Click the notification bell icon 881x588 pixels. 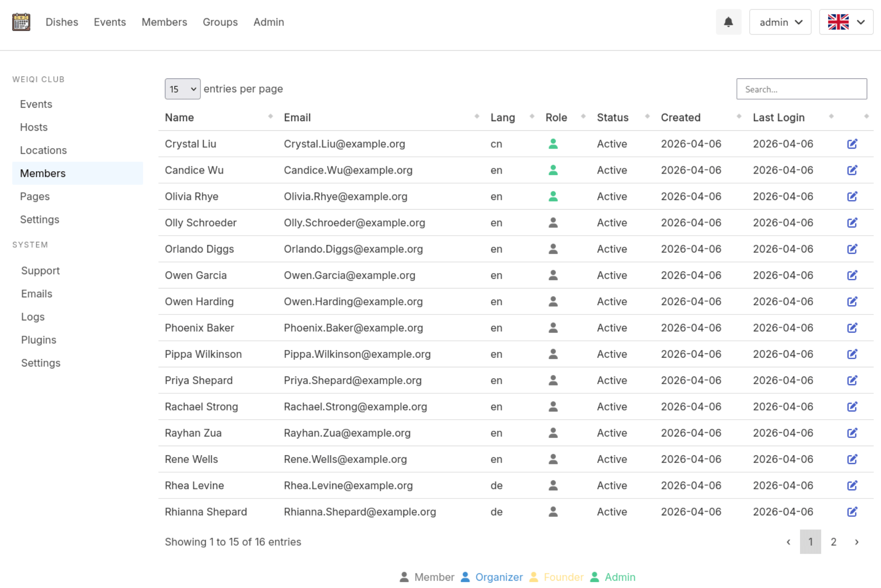(728, 22)
